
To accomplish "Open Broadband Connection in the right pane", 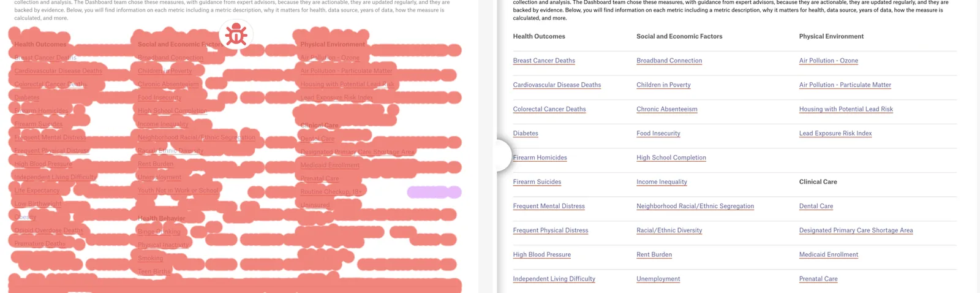I will tap(669, 61).
